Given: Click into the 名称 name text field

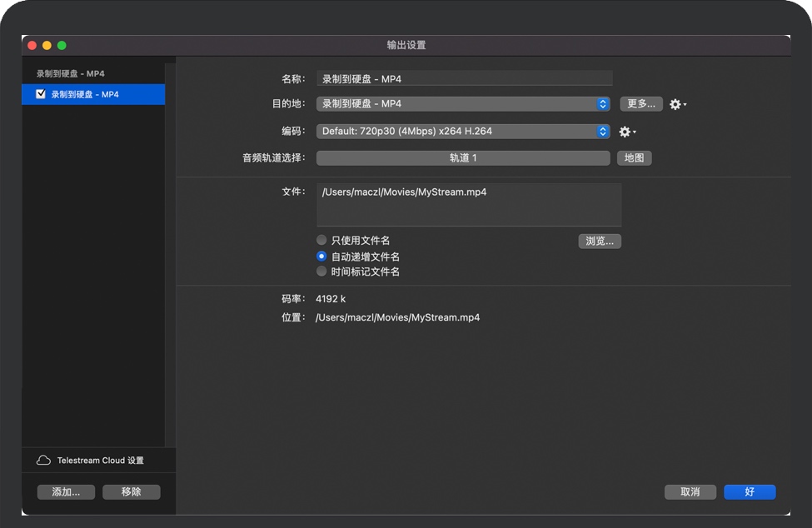Looking at the screenshot, I should coord(465,79).
